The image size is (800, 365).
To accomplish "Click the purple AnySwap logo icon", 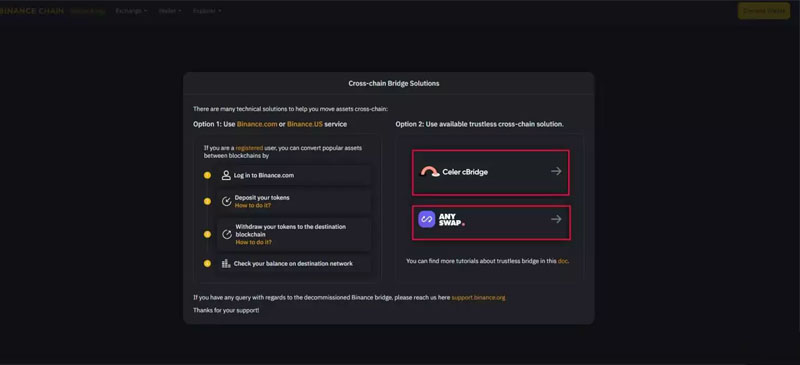I will click(427, 219).
